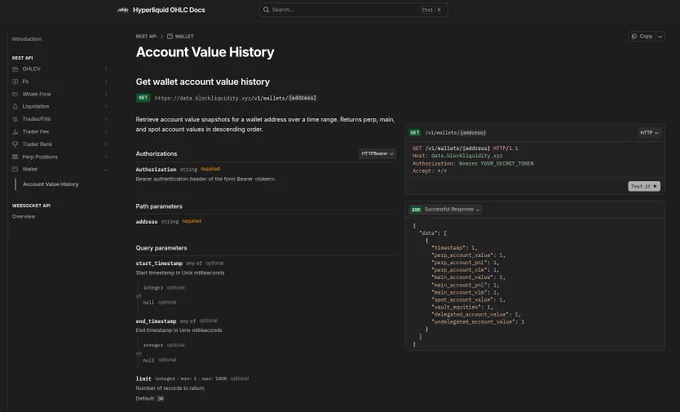Click the REST API breadcrumb link
The image size is (680, 412).
coord(146,36)
